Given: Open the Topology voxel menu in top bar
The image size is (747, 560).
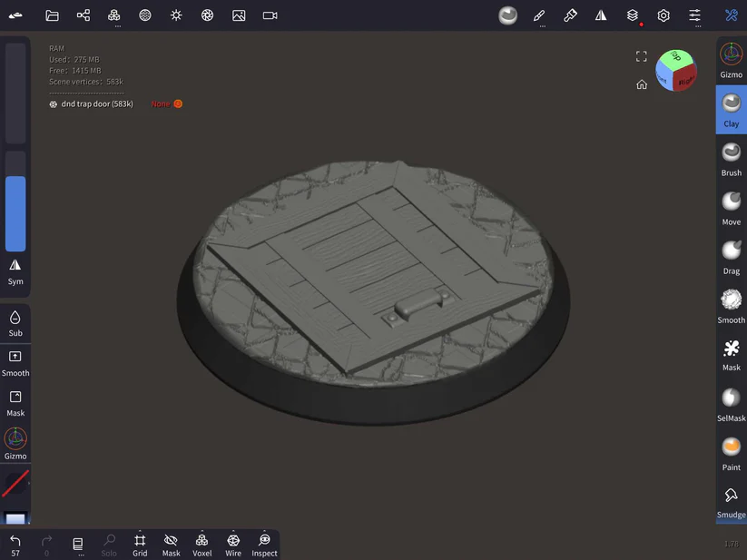Looking at the screenshot, I should [113, 15].
